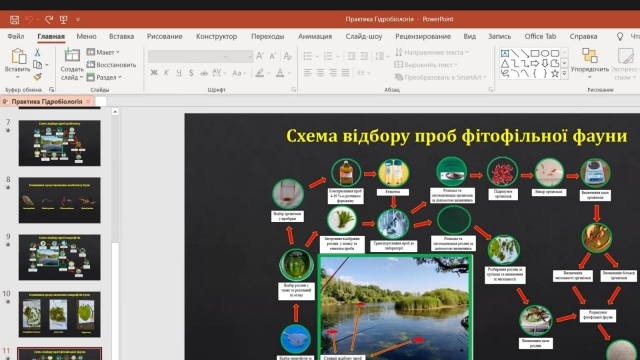Open the Рисование ribbon tab
640x360 pixels.
(x=164, y=36)
